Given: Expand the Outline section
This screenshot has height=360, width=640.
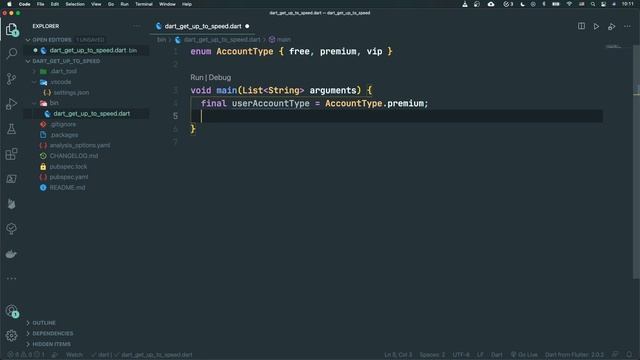Looking at the screenshot, I should (x=44, y=323).
